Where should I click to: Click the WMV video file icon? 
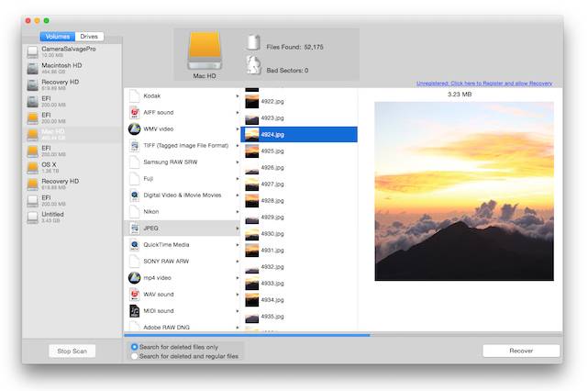click(x=134, y=128)
